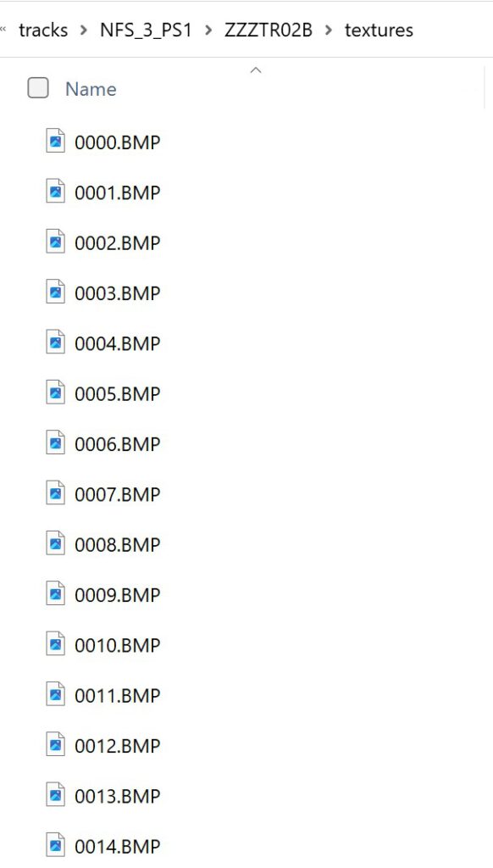This screenshot has height=868, width=493.
Task: Select the 0014.BMP image icon
Action: tap(55, 845)
